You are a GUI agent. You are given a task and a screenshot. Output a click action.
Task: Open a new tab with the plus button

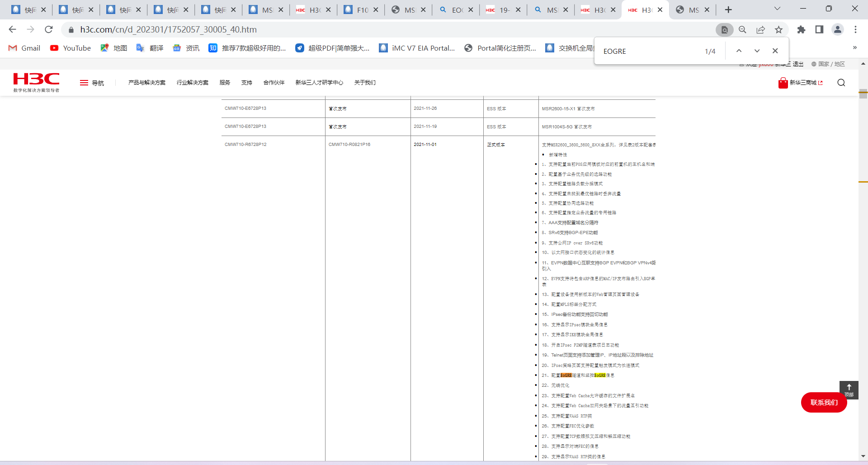click(728, 9)
